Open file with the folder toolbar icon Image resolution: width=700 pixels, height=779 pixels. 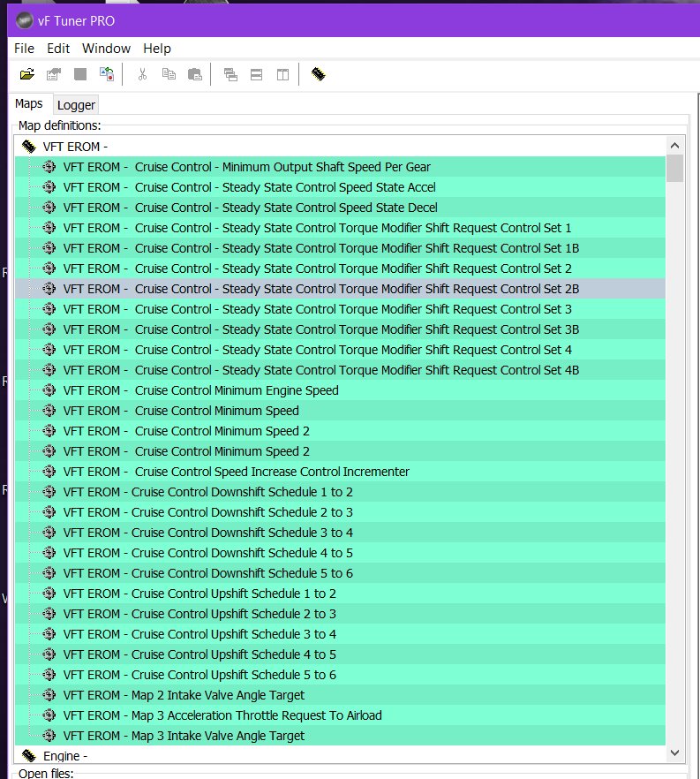click(26, 74)
